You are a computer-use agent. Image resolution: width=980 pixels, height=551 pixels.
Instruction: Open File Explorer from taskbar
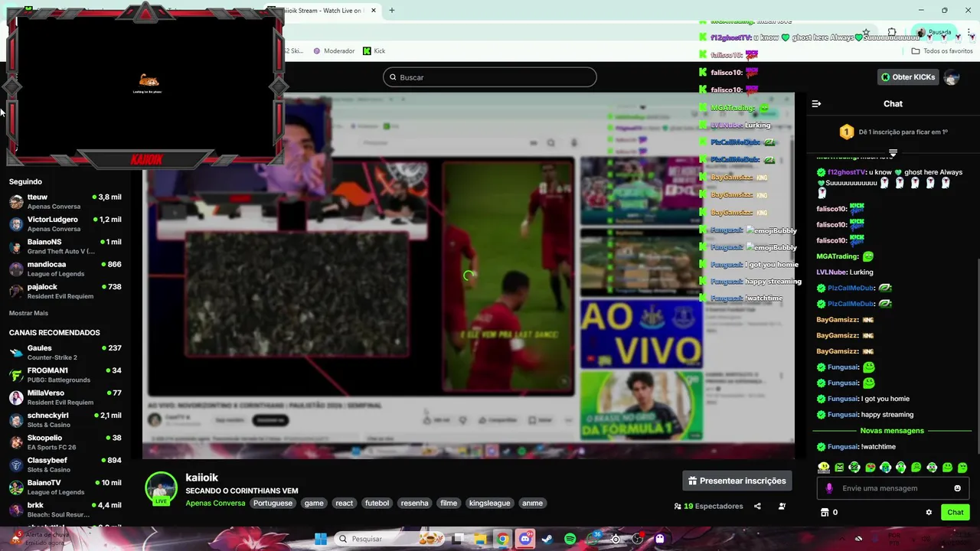[480, 539]
